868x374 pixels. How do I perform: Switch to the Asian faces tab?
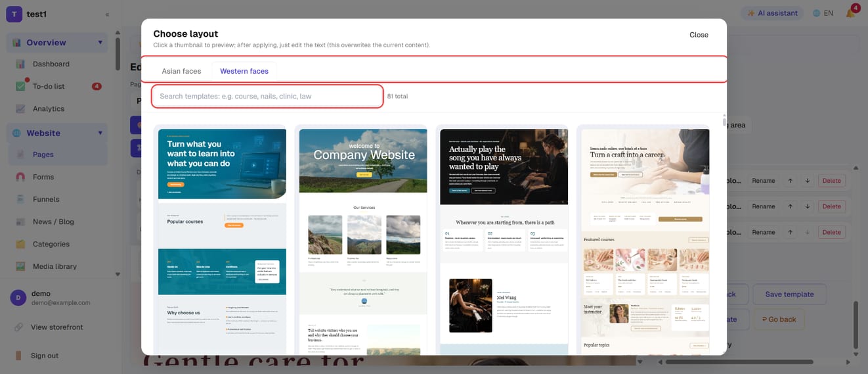pyautogui.click(x=181, y=71)
